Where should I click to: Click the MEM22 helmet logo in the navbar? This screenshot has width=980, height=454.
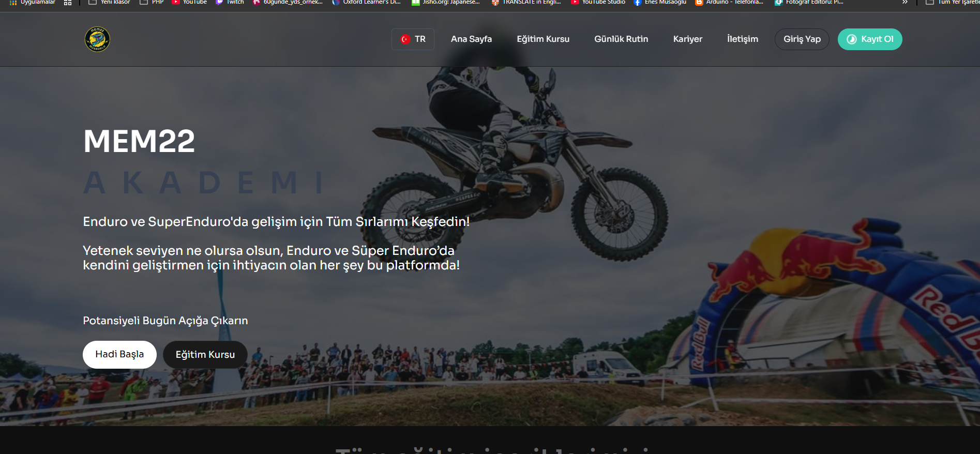pos(97,39)
